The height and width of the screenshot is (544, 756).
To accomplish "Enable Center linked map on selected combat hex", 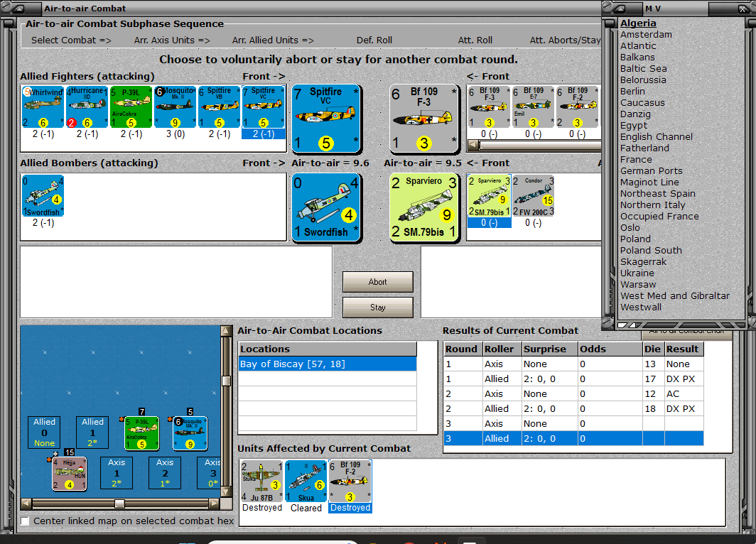I will click(x=25, y=521).
